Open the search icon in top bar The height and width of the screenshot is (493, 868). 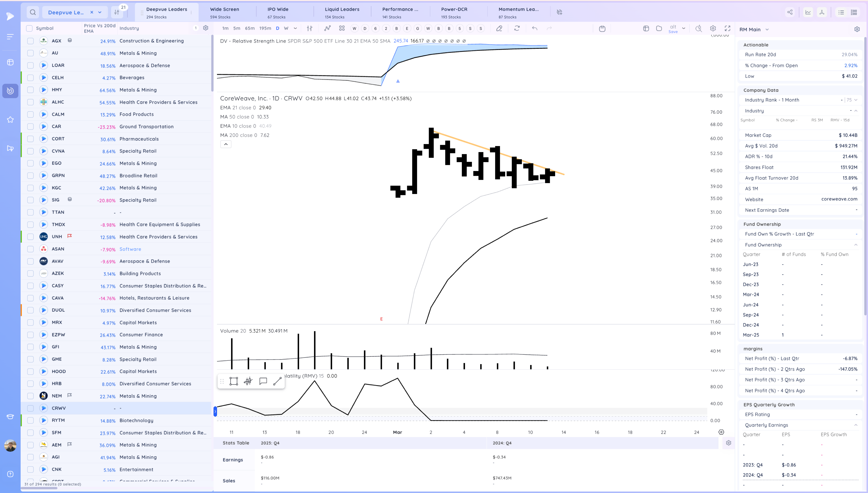[33, 12]
